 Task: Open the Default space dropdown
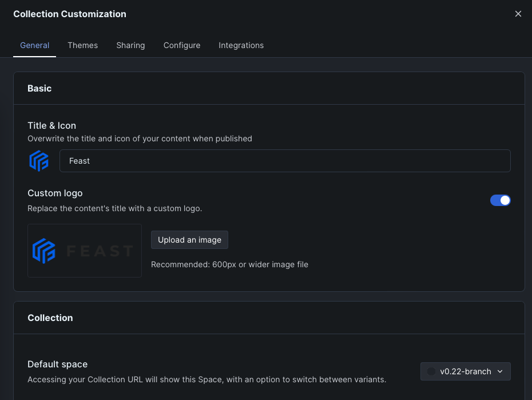465,371
